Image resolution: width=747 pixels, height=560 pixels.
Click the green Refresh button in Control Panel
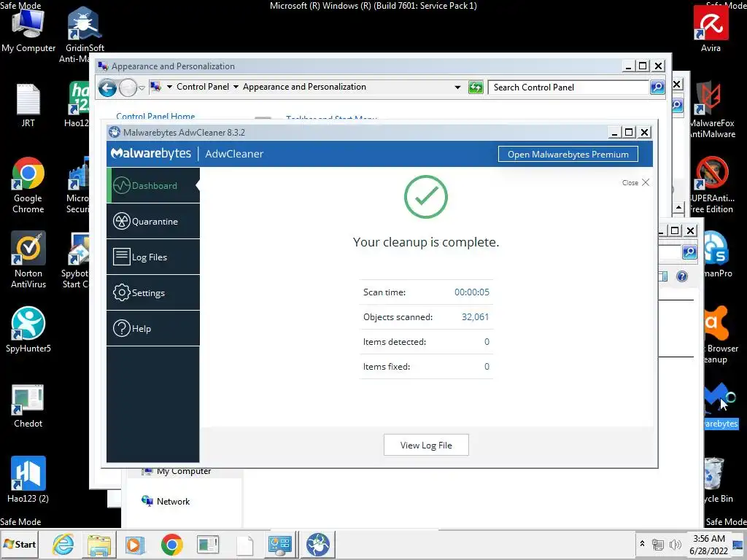[476, 87]
